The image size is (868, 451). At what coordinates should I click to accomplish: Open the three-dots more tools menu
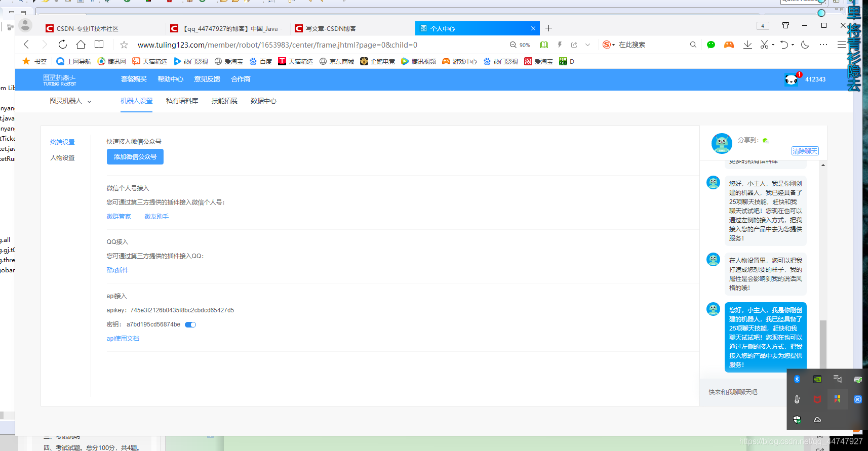click(x=823, y=45)
